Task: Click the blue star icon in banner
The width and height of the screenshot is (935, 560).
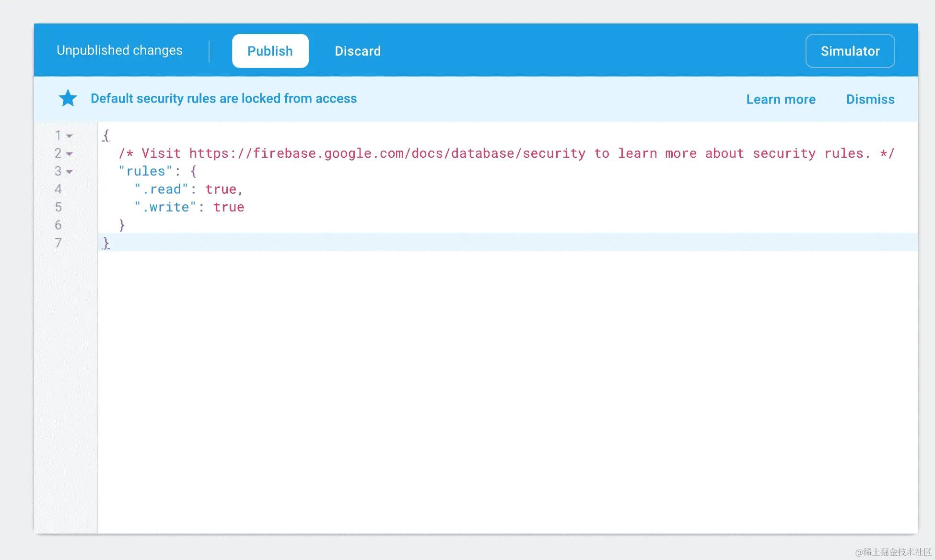Action: (x=68, y=98)
